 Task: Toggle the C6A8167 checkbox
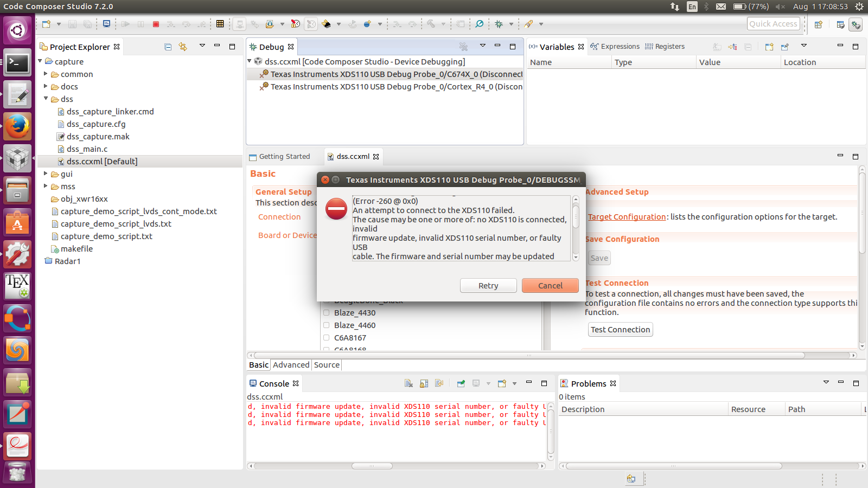point(326,337)
